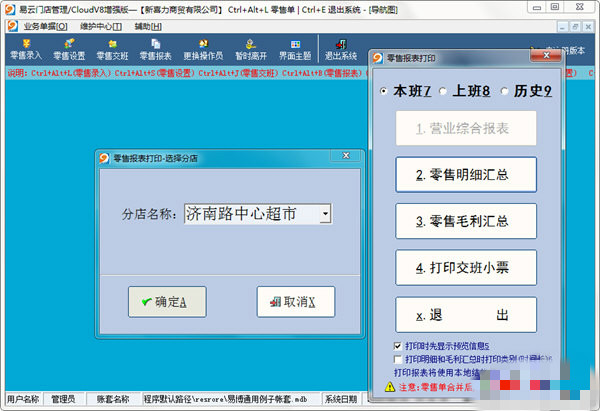Close the 零售报表打印 window

point(546,55)
